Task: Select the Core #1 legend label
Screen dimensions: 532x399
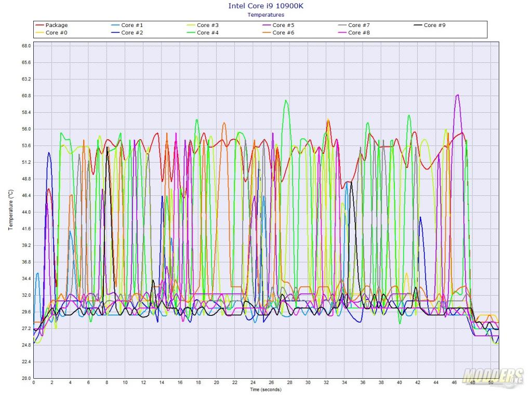Action: click(132, 25)
